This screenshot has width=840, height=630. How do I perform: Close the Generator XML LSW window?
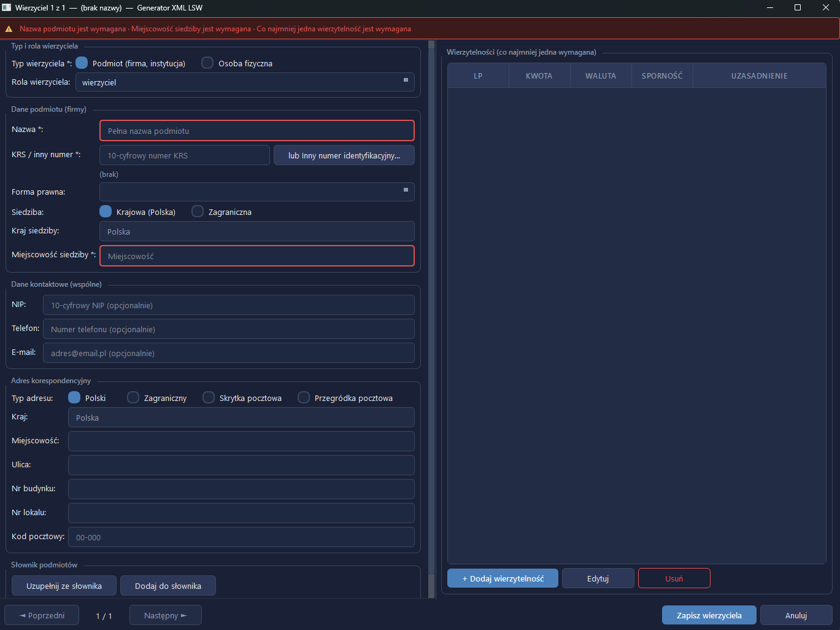(x=826, y=7)
